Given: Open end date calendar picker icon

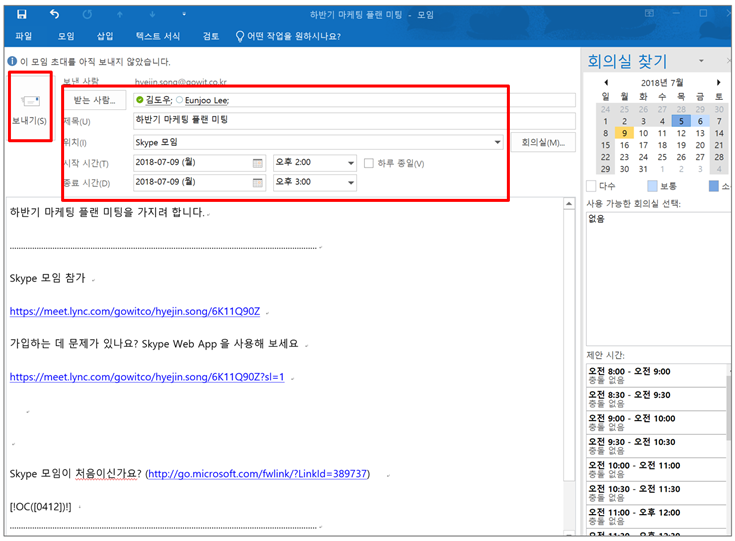Looking at the screenshot, I should tap(257, 183).
